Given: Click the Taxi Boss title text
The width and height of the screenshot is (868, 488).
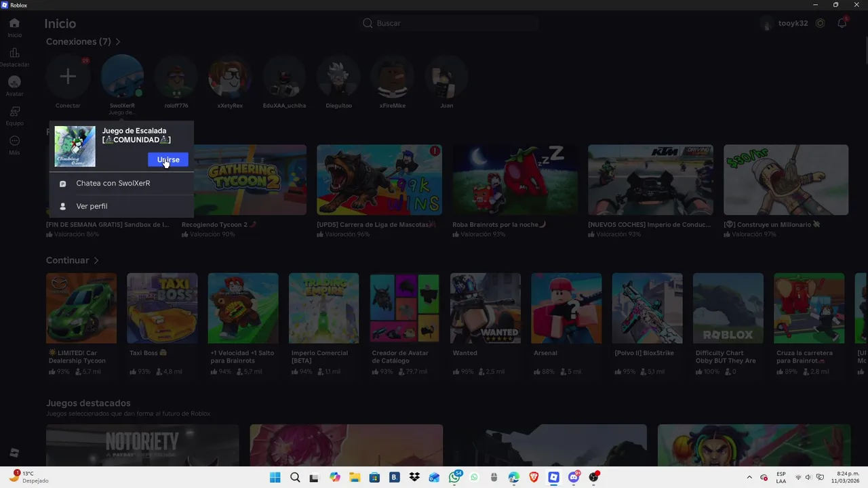Looking at the screenshot, I should (148, 353).
